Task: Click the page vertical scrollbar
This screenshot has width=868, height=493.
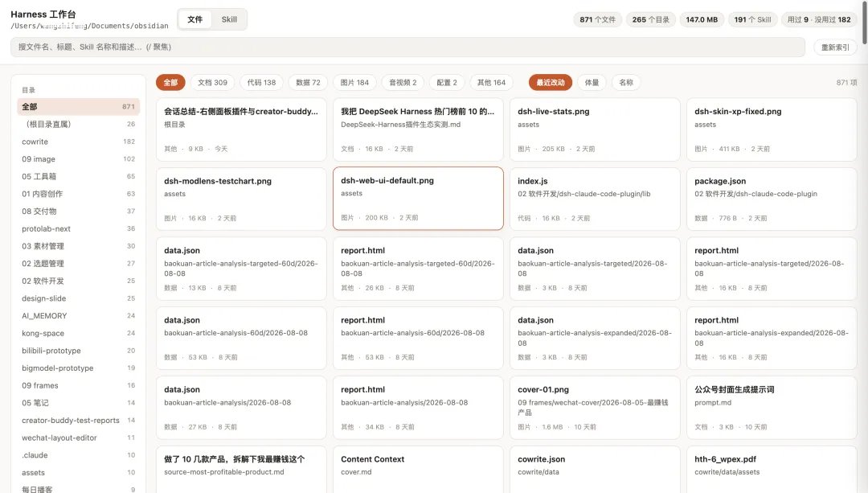Action: [864, 23]
